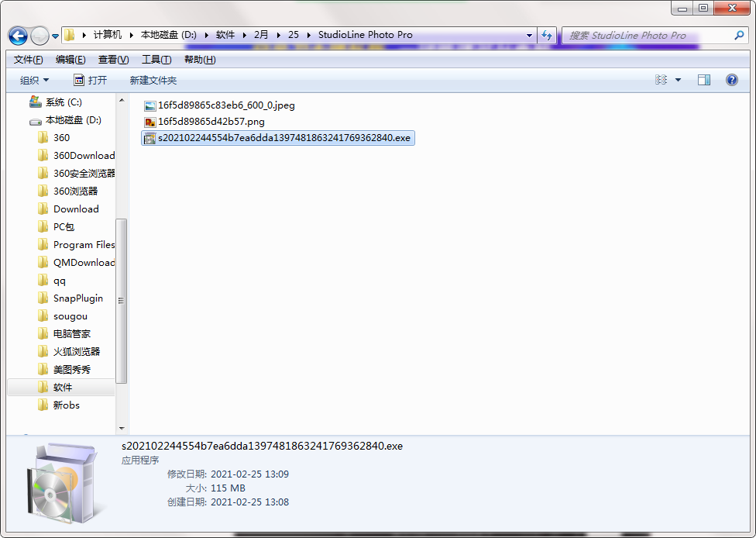Open the PC包 folder in tree
This screenshot has width=756, height=538.
pos(56,227)
